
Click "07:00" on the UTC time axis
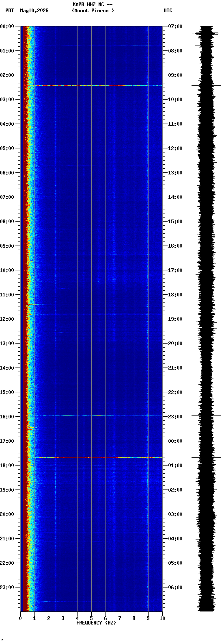coord(175,26)
